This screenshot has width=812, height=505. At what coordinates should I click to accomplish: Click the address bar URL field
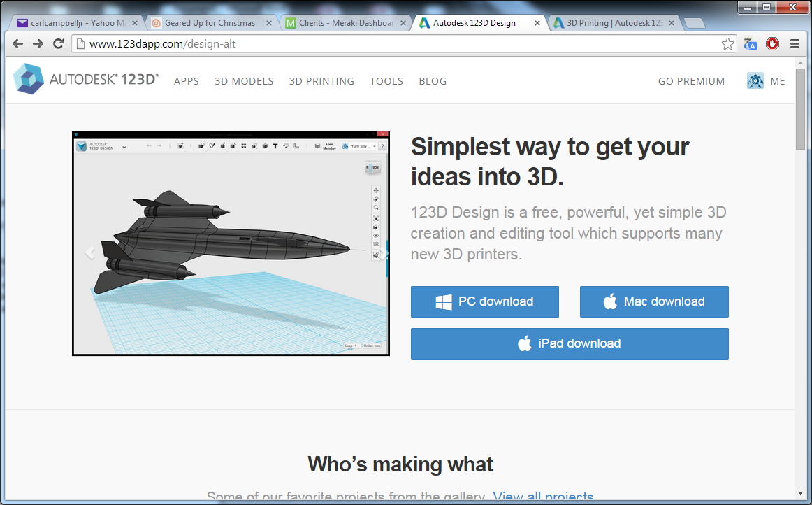(x=404, y=44)
